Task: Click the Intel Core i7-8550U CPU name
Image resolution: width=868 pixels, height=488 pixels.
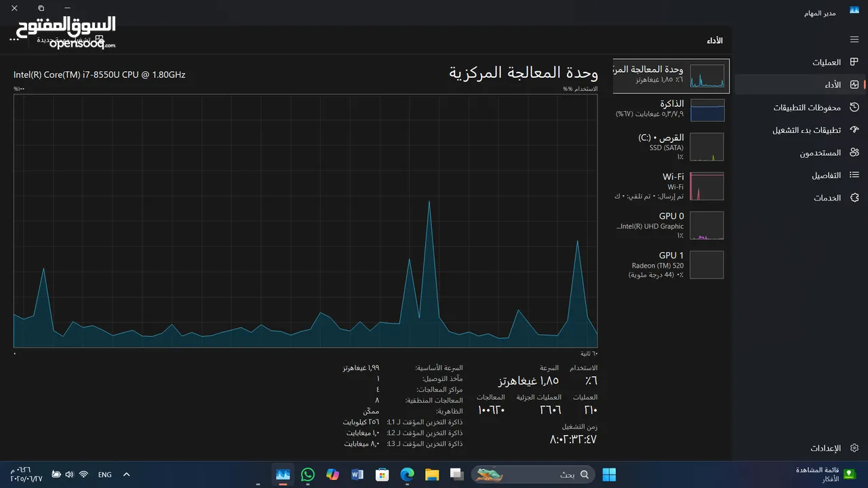Action: [x=99, y=75]
